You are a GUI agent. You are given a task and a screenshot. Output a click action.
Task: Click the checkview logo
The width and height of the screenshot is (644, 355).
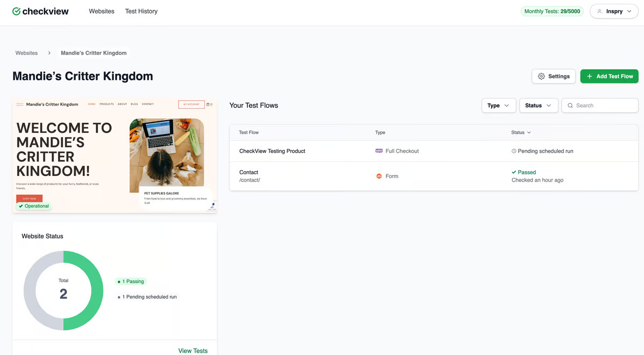[40, 11]
